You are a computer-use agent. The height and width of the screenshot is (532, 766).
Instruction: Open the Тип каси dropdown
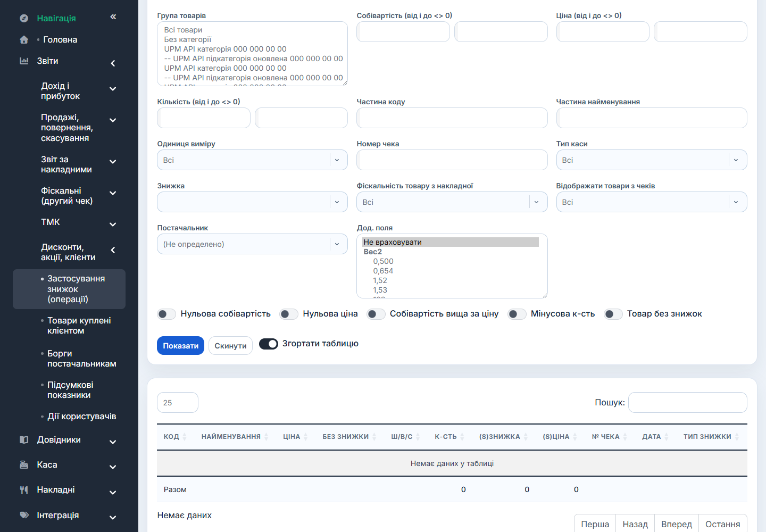pyautogui.click(x=652, y=160)
